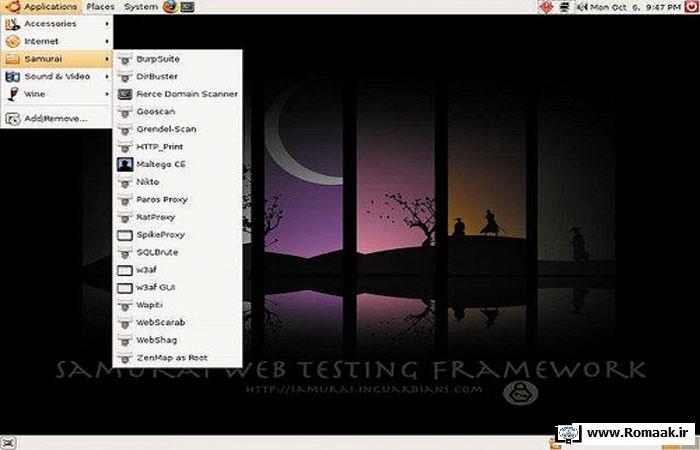Start Fierce Domain Scanner
The width and height of the screenshot is (700, 450).
[x=178, y=94]
